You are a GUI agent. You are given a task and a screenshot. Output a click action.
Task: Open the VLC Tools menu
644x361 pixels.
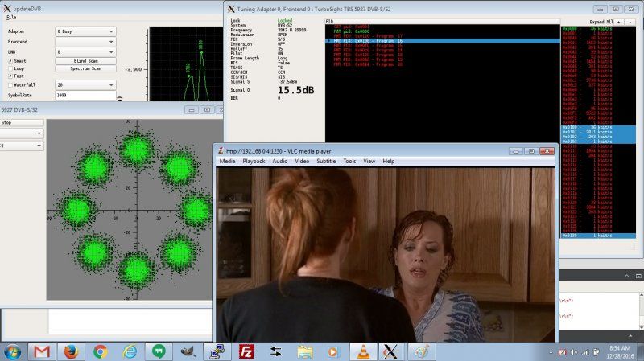click(349, 162)
